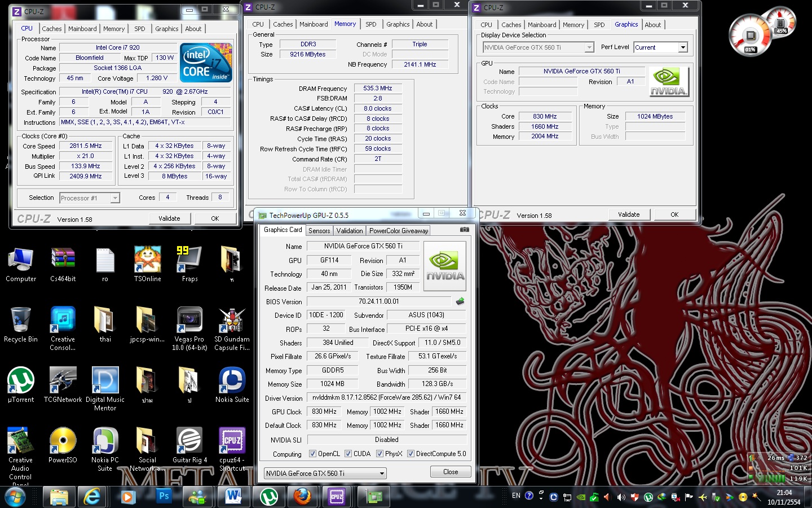Launch Firefox from the taskbar

tap(302, 496)
